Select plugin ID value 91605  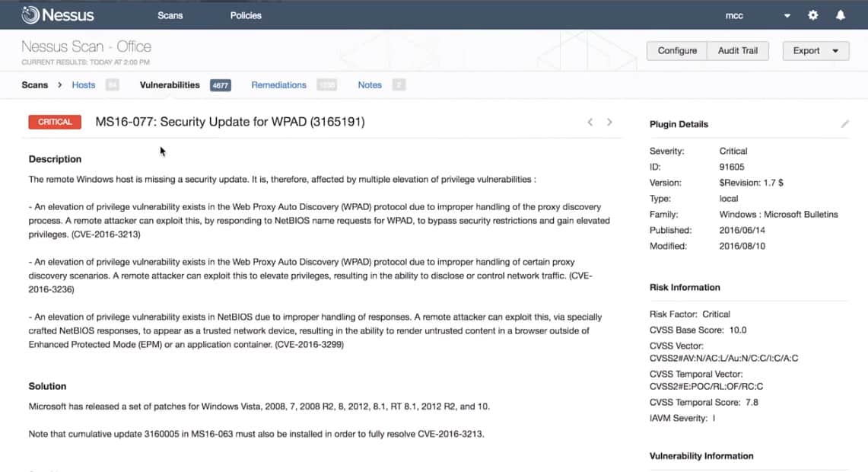point(732,167)
